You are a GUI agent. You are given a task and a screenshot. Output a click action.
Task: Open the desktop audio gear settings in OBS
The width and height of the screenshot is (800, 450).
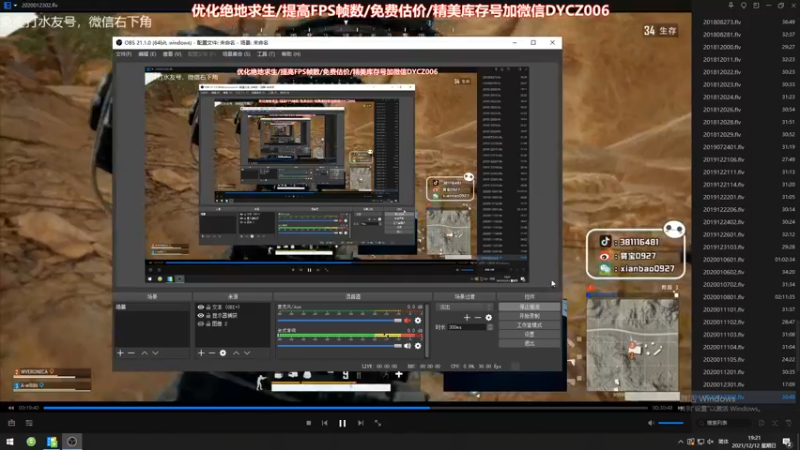click(x=418, y=346)
